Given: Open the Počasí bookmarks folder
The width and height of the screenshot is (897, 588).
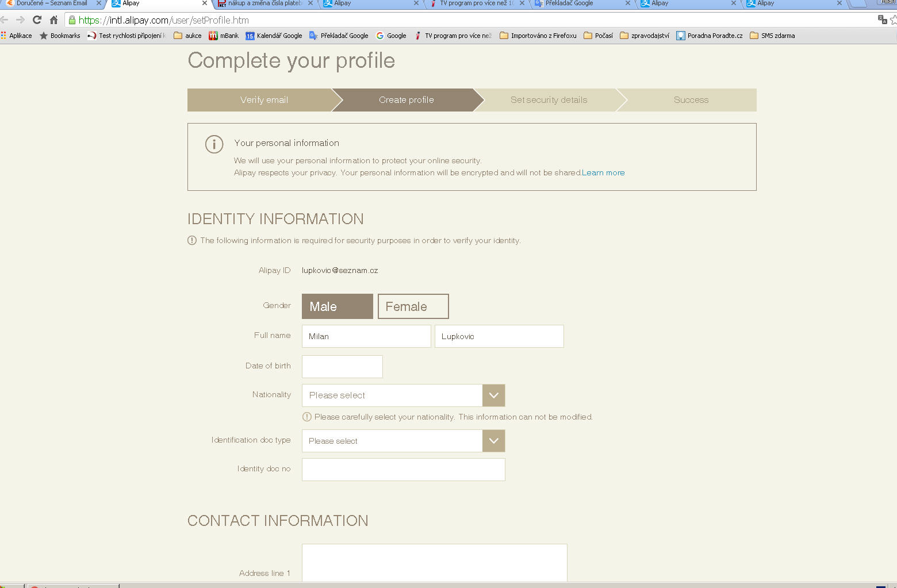Looking at the screenshot, I should click(598, 36).
